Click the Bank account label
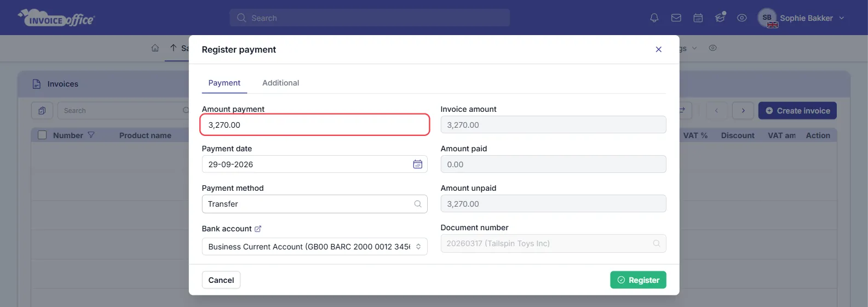The width and height of the screenshot is (868, 307). (227, 229)
